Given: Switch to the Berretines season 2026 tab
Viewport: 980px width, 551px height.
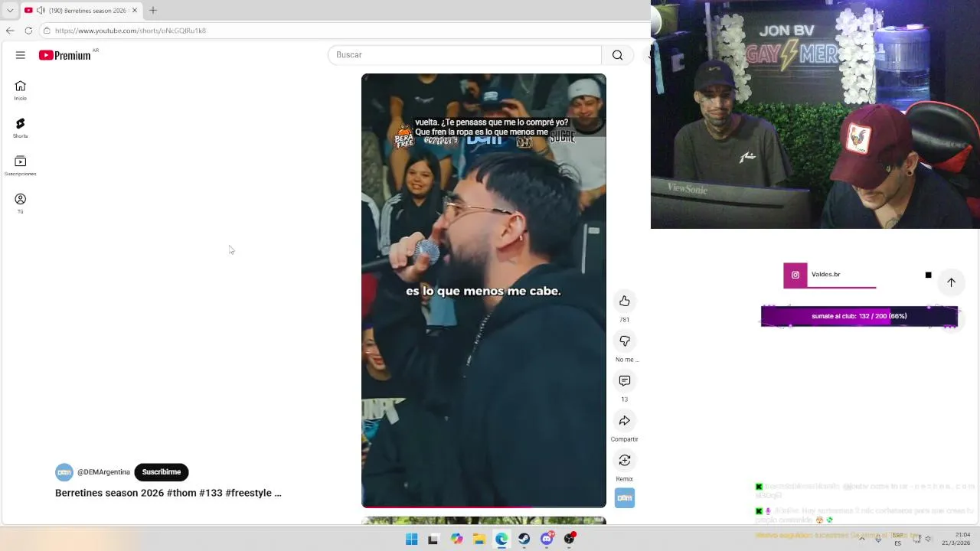Looking at the screenshot, I should coord(80,11).
